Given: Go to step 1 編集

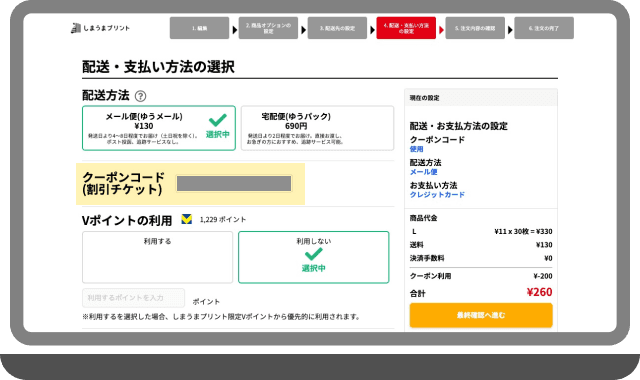Looking at the screenshot, I should [199, 28].
